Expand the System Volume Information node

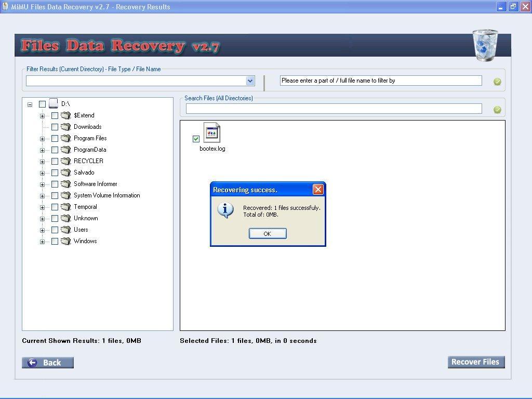coord(42,196)
